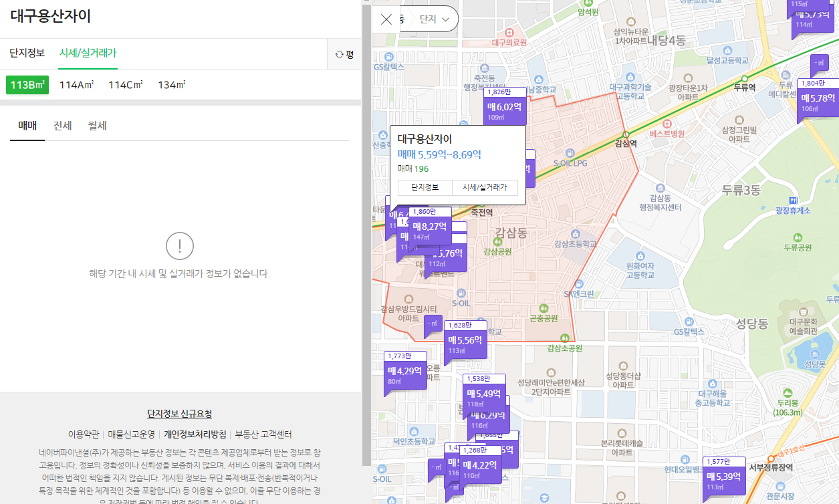Open the 이용약관 footer link
Screen dimensions: 839x504
click(x=84, y=434)
